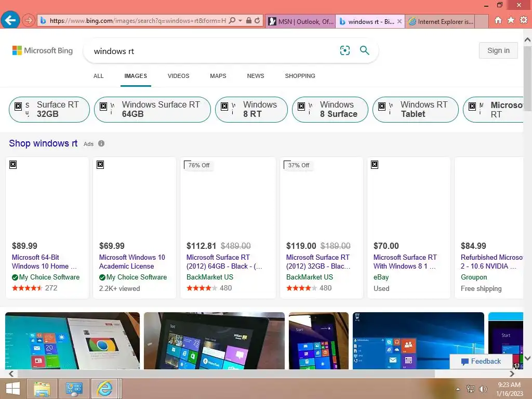Screen dimensions: 532x399
Task: Open Microsoft Surface RT With Windows 8 link
Action: (x=405, y=262)
